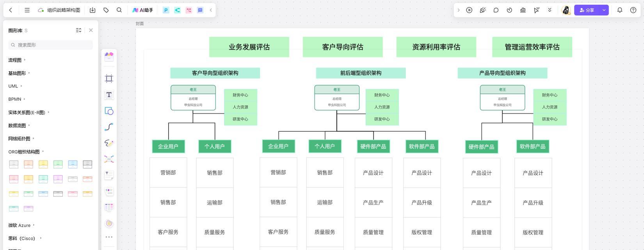
Task: Toggle the shape library list view icon
Action: click(x=78, y=30)
